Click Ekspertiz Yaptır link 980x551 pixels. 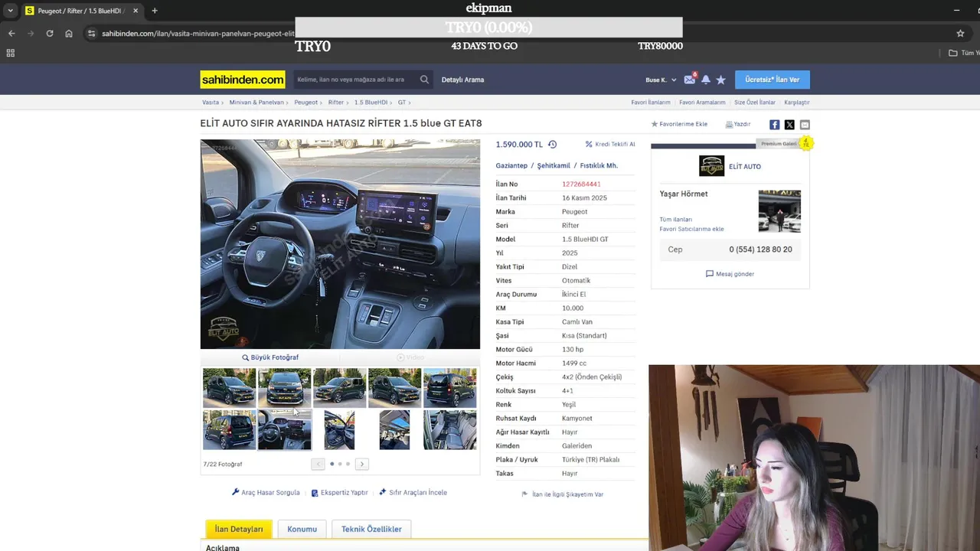[340, 492]
